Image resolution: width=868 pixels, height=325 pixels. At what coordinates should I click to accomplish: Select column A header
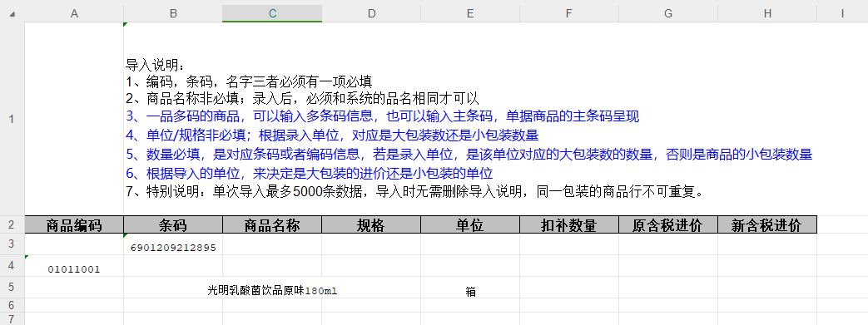point(74,13)
